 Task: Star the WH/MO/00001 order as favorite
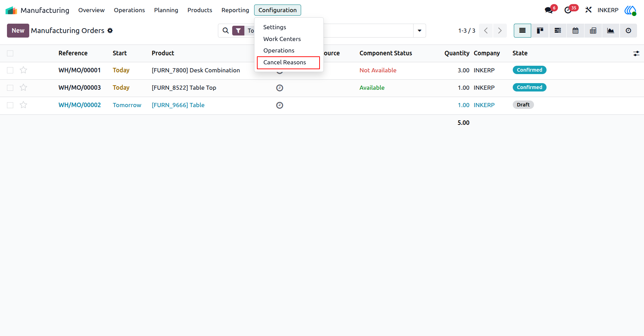point(23,70)
